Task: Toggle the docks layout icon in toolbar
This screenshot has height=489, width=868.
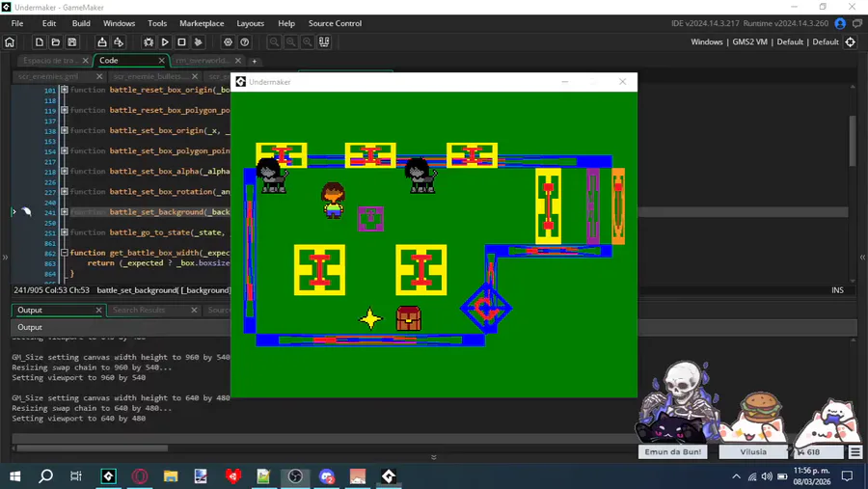Action: tap(324, 42)
